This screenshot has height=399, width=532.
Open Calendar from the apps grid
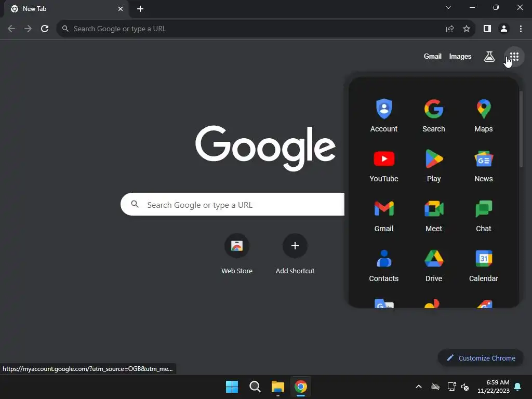tap(484, 265)
